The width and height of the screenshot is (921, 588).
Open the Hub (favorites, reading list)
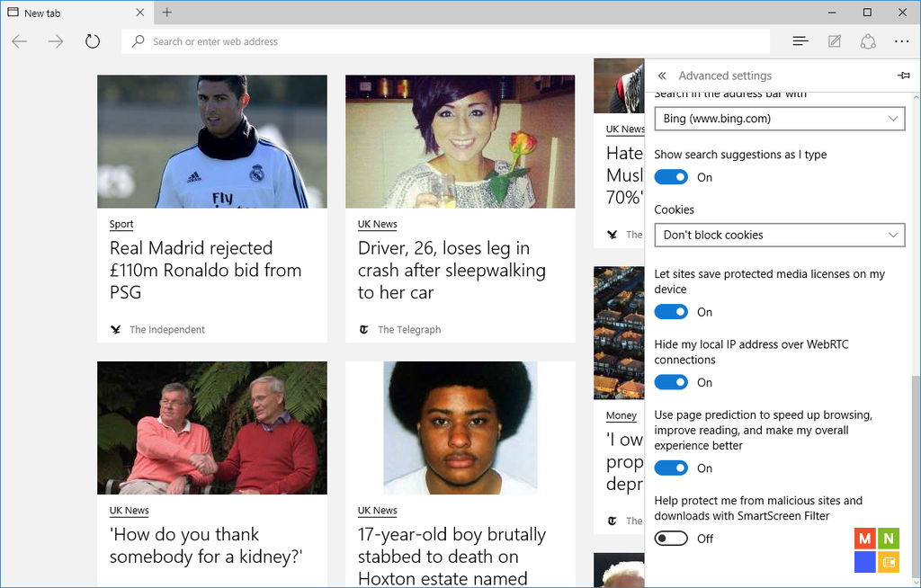[x=800, y=41]
